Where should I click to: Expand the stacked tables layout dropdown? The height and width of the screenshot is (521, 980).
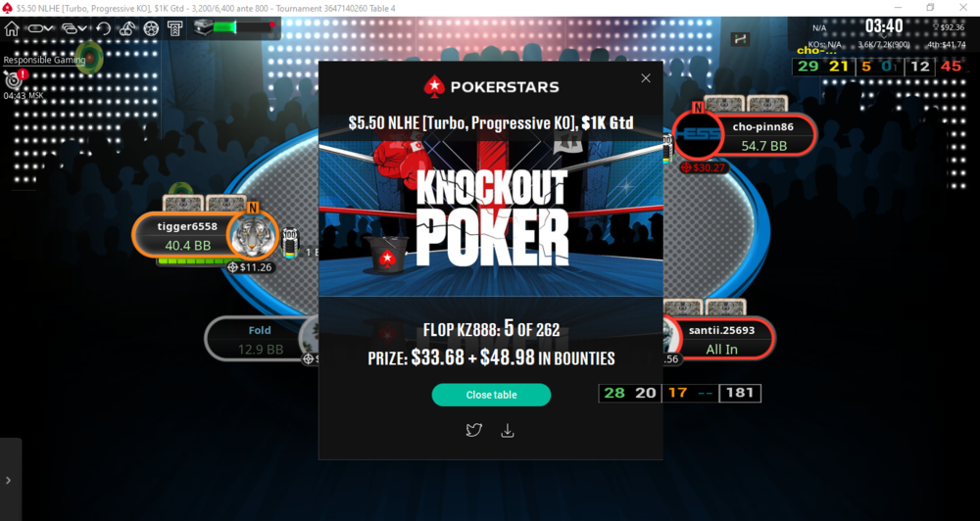pyautogui.click(x=74, y=28)
